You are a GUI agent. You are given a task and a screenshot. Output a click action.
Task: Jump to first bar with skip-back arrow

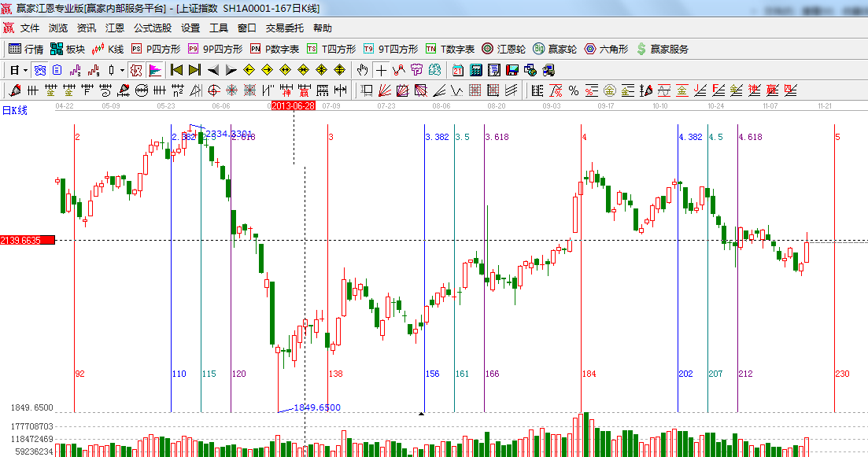tap(176, 70)
